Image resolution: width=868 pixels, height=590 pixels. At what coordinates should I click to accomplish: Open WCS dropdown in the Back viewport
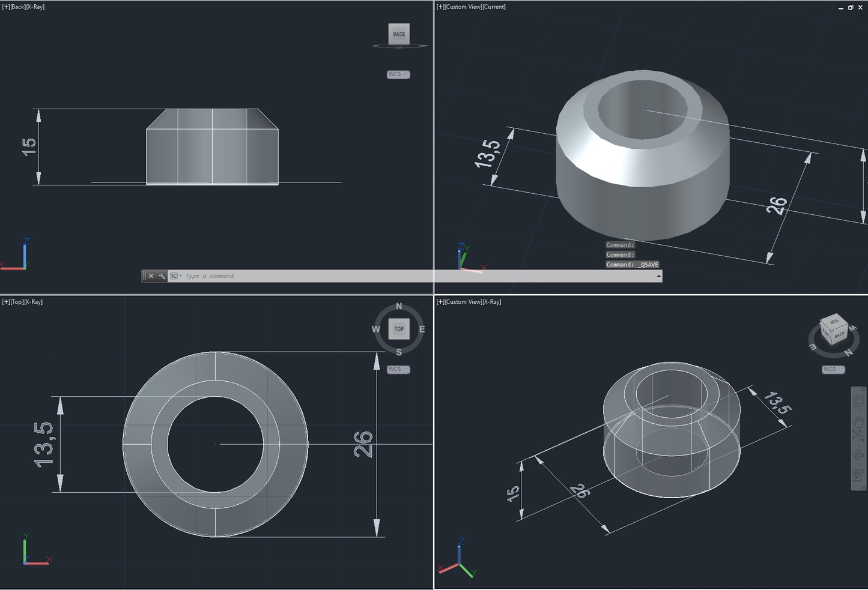click(x=398, y=74)
